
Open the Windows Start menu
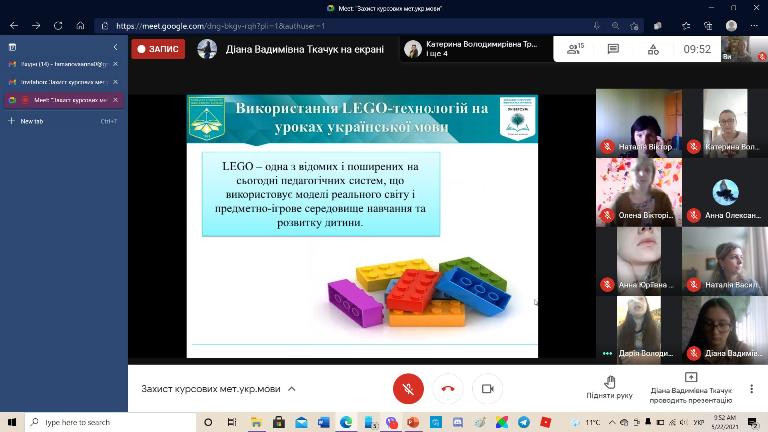(x=12, y=422)
